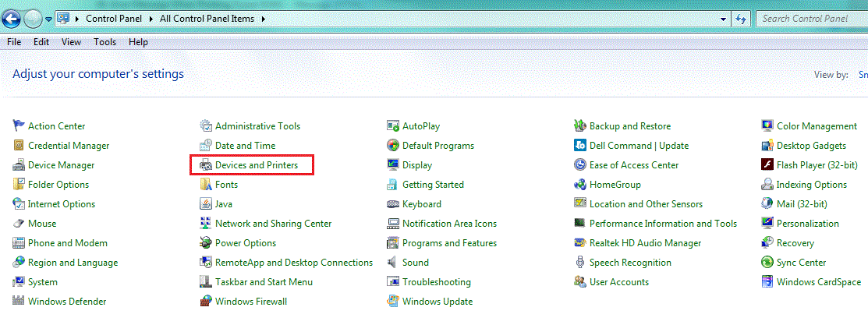Open Troubleshooting link
The width and height of the screenshot is (868, 332).
437,281
